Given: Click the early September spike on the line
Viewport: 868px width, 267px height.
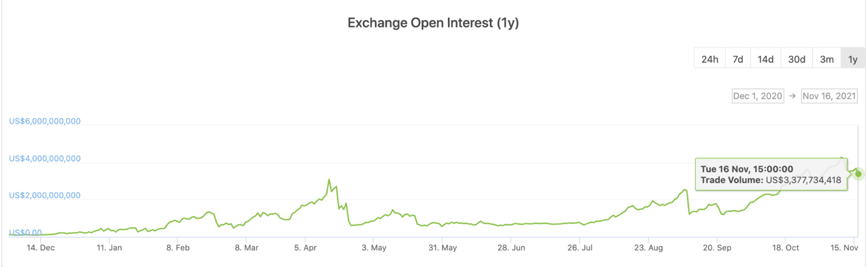Looking at the screenshot, I should tap(685, 190).
